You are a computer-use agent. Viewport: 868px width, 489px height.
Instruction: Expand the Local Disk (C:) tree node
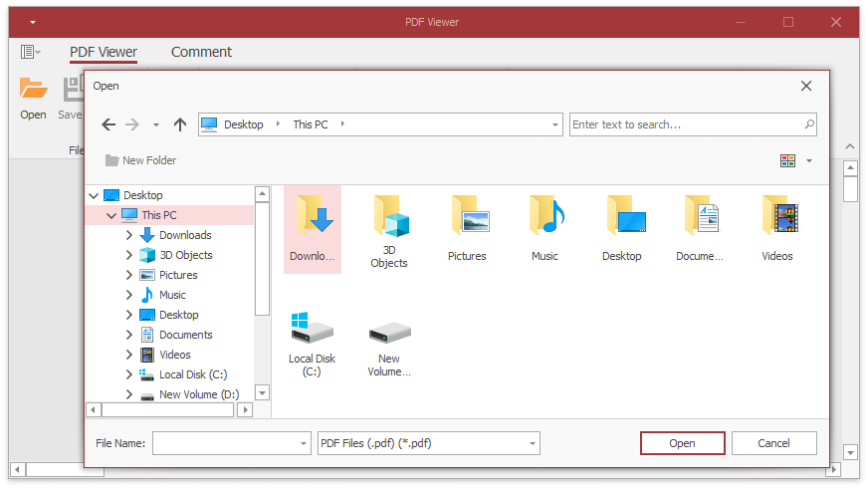coord(129,374)
